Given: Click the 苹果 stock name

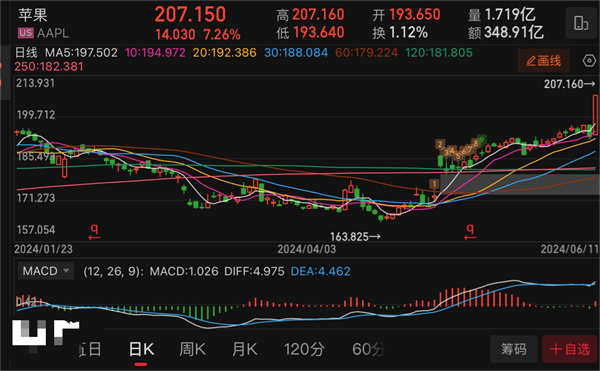Looking at the screenshot, I should tap(33, 15).
